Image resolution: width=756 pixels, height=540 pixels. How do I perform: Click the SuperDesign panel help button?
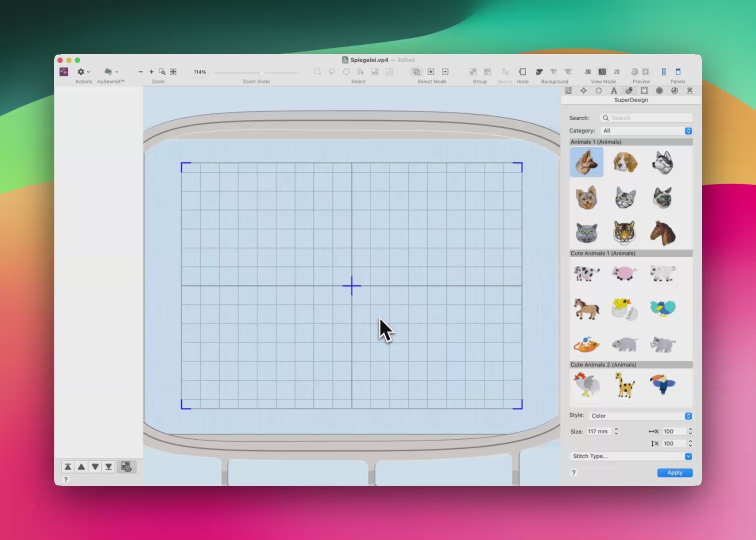pos(574,473)
